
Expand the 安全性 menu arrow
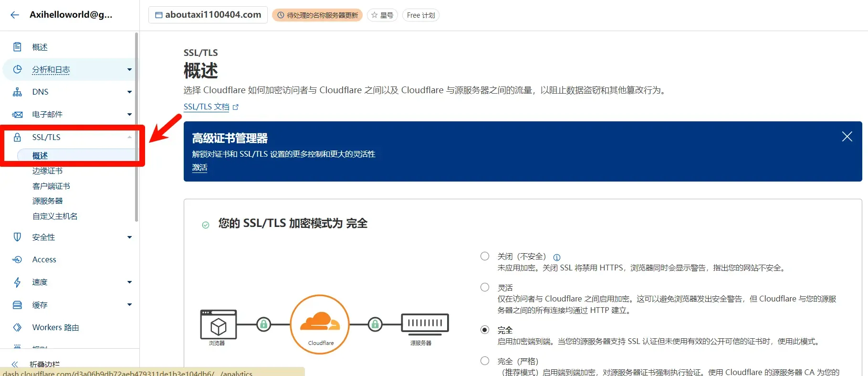pyautogui.click(x=129, y=237)
